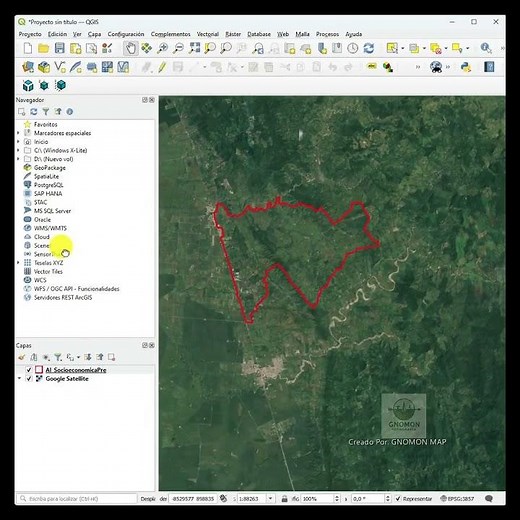Expand the Inicio tree node
The width and height of the screenshot is (520, 520).
[x=18, y=142]
